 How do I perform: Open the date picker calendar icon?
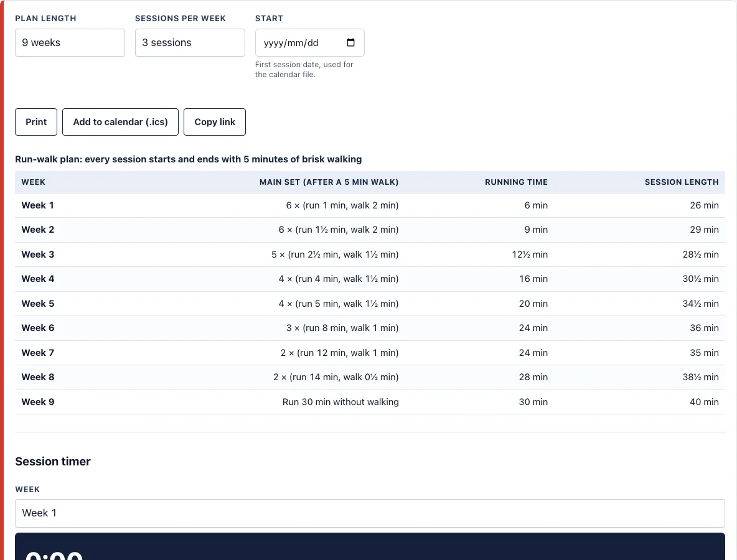tap(350, 43)
